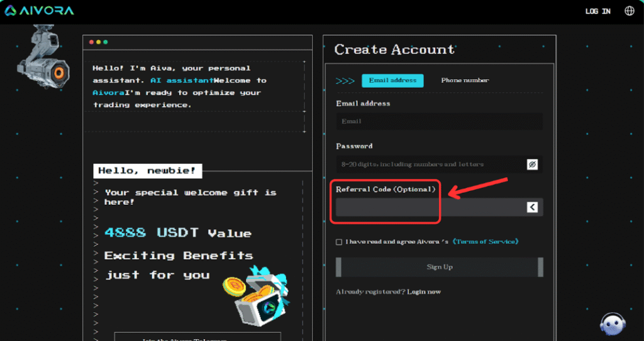Select the Email address tab

coord(392,80)
